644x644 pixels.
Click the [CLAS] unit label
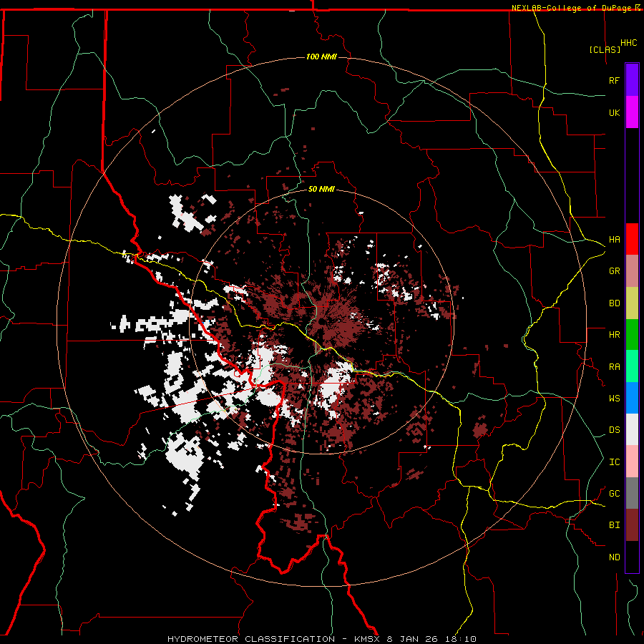pyautogui.click(x=605, y=49)
